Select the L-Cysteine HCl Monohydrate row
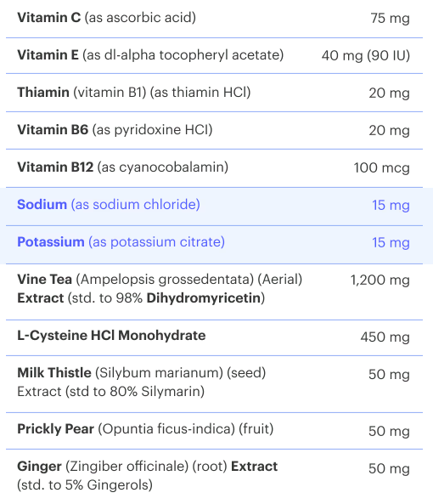433x504 pixels. click(214, 337)
